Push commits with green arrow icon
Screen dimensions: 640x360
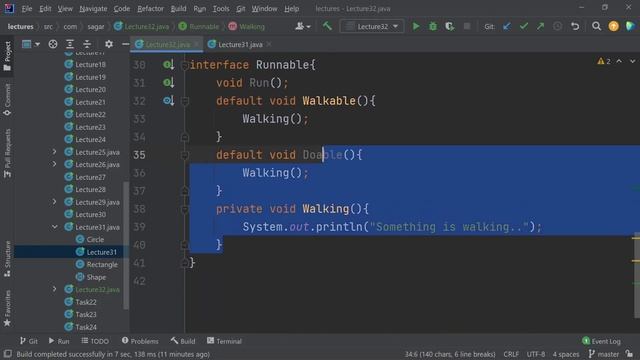540,27
